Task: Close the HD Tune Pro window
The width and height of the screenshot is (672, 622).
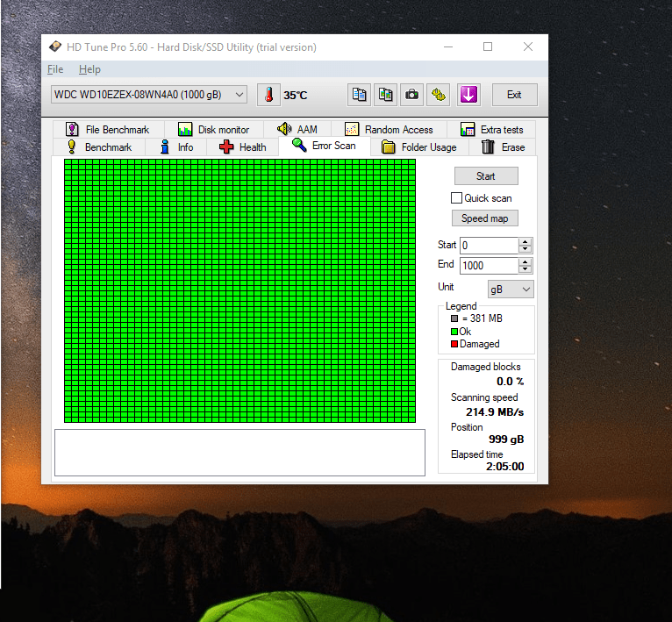Action: [x=528, y=46]
